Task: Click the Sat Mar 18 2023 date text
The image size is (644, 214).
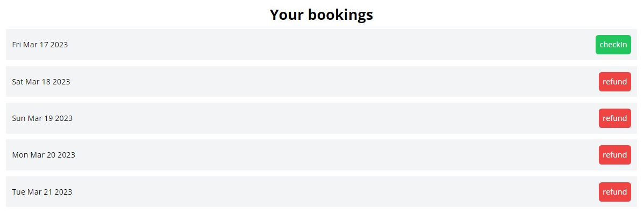Action: pos(41,82)
